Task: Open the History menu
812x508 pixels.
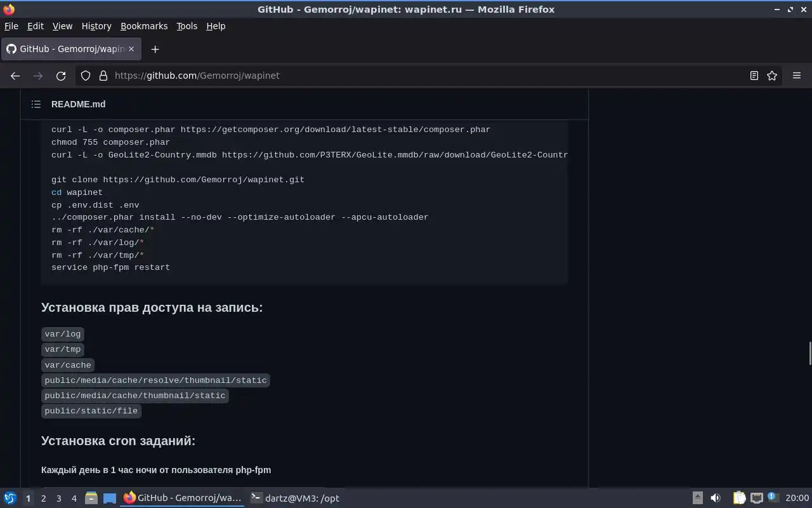Action: point(96,26)
